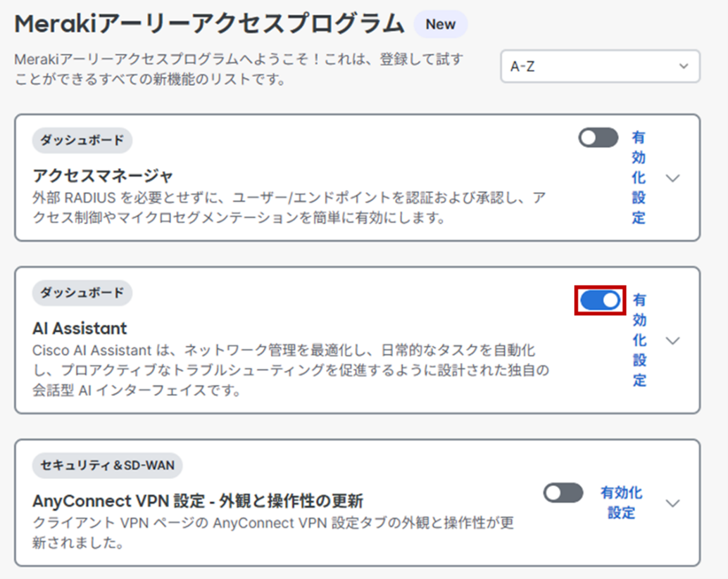The height and width of the screenshot is (579, 728).
Task: Expand the AnyConnect VPN 設定 card chevron
Action: [x=673, y=503]
